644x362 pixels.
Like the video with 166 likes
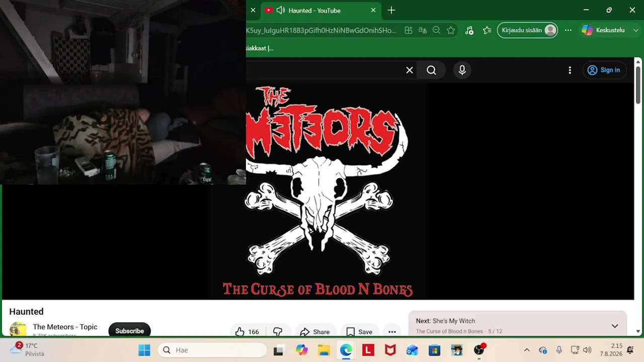click(x=247, y=331)
